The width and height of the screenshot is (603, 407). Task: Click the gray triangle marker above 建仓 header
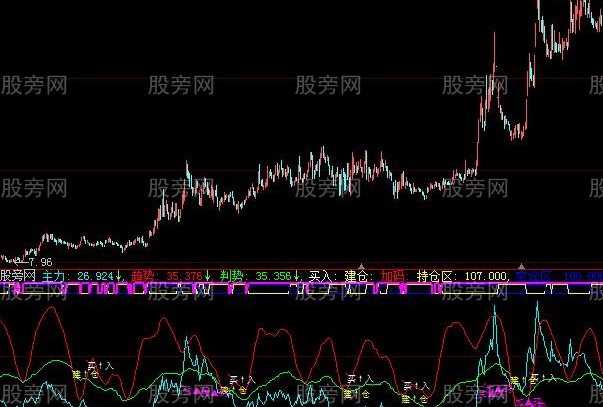[x=361, y=266]
